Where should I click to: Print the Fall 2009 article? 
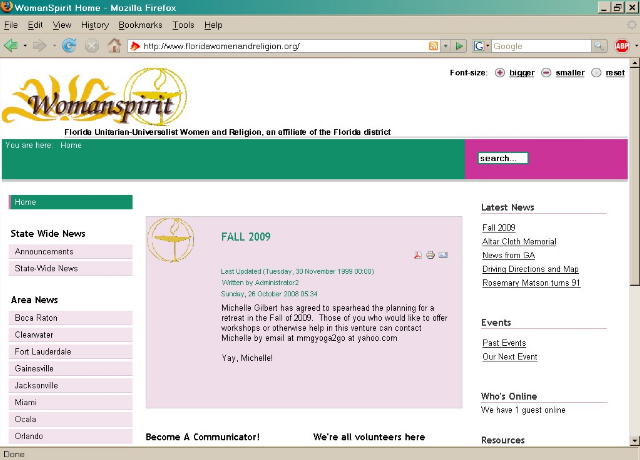pyautogui.click(x=431, y=255)
